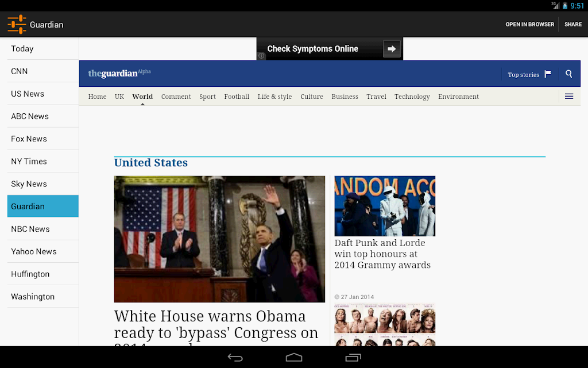Select CNN in the sidebar
Viewport: 588px width, 368px height.
pyautogui.click(x=42, y=71)
